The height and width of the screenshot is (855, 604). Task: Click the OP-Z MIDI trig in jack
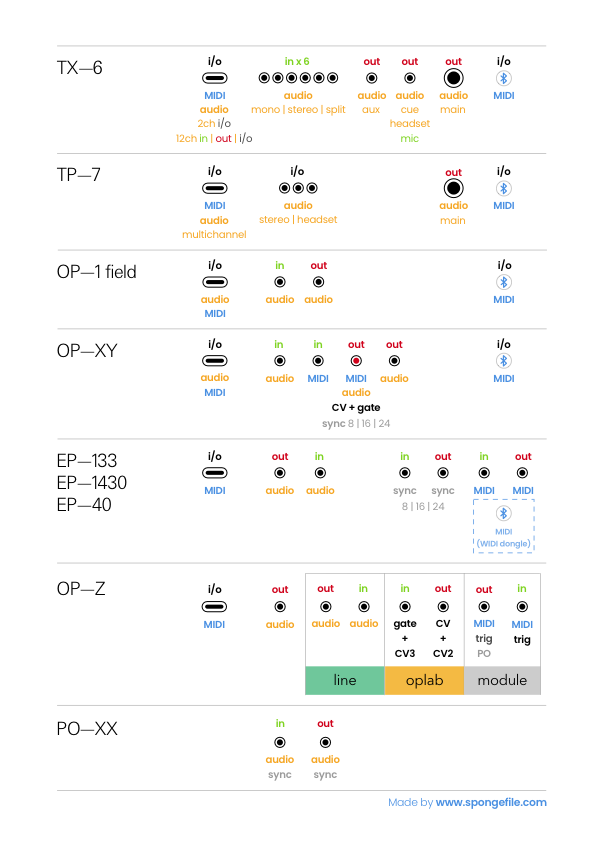tap(522, 606)
